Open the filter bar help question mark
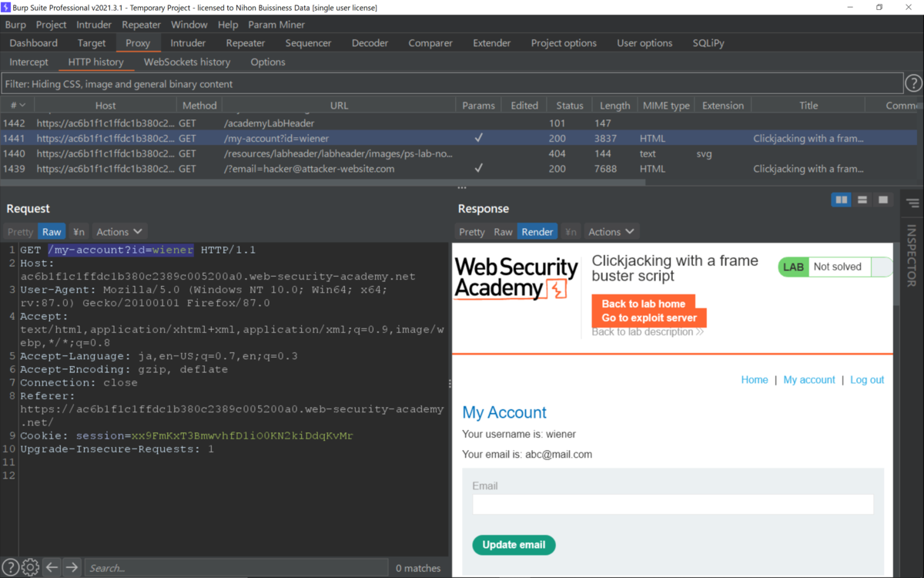 (x=913, y=82)
